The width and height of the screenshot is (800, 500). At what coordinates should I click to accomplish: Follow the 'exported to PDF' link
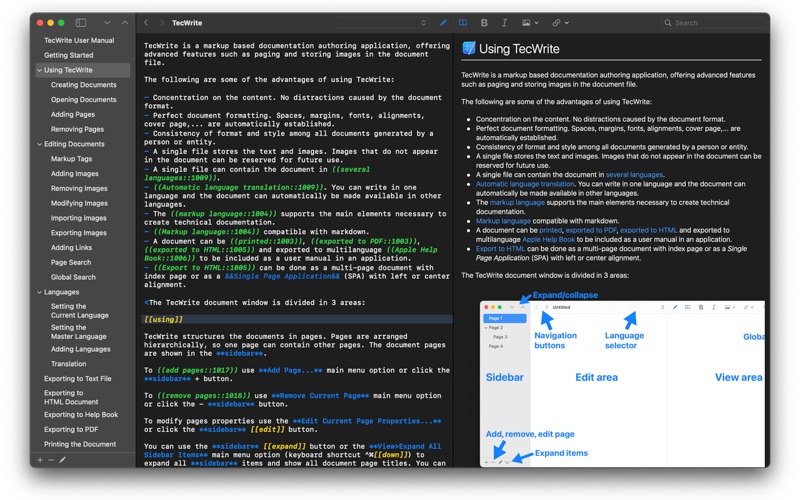click(591, 230)
